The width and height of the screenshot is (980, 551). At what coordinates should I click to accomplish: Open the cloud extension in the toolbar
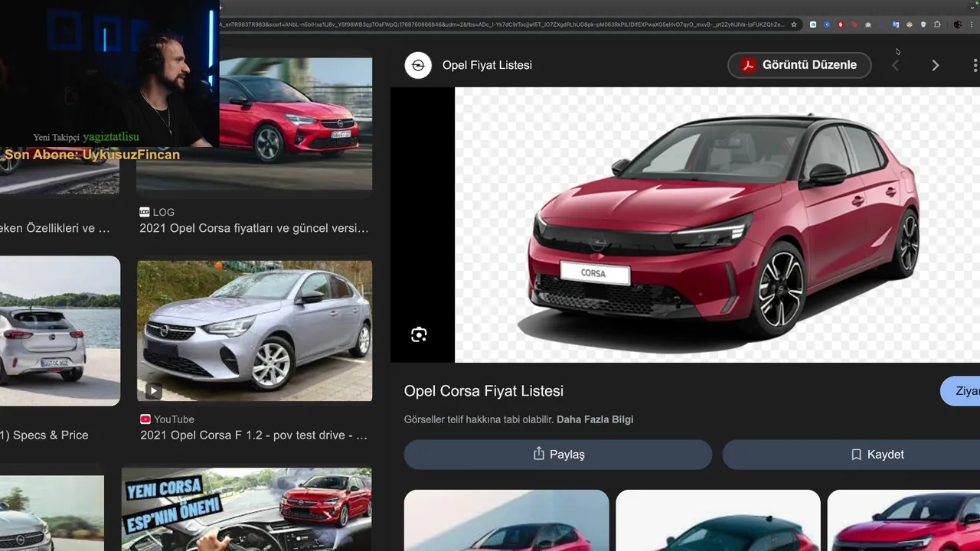pyautogui.click(x=813, y=24)
